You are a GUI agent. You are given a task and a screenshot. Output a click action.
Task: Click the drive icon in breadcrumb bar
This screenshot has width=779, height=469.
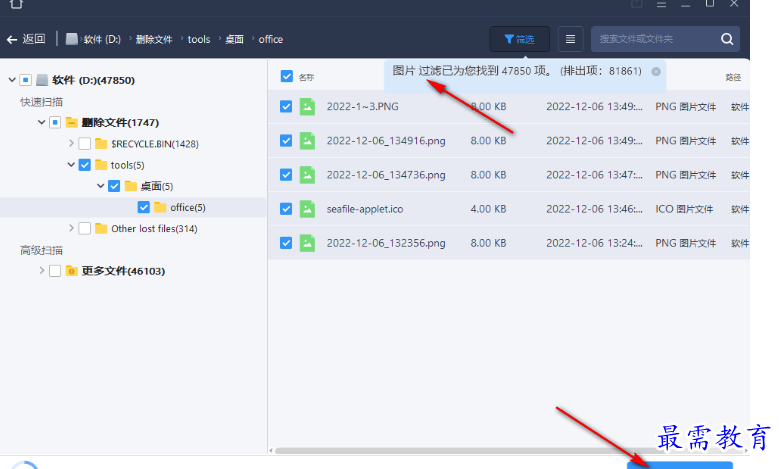click(x=72, y=39)
